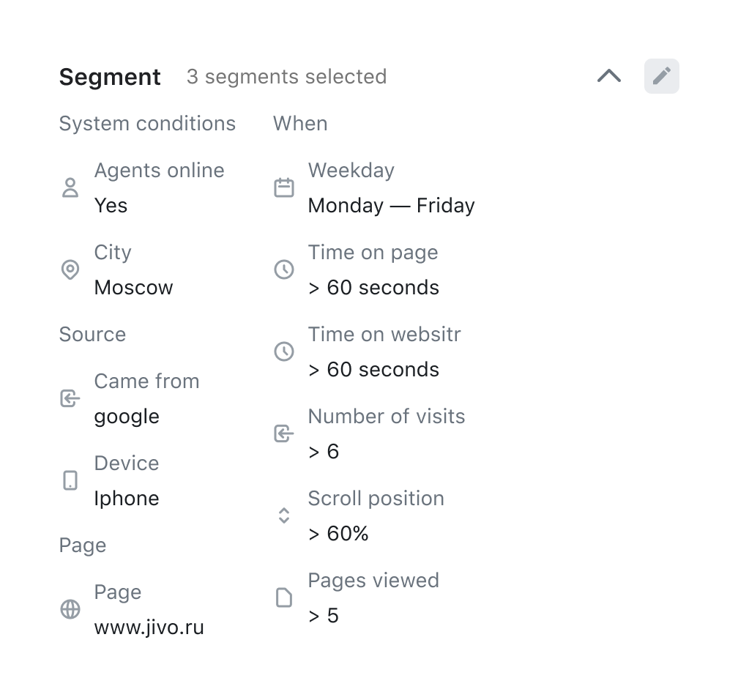
Task: Click the Weekday calendar icon
Action: [x=284, y=188]
